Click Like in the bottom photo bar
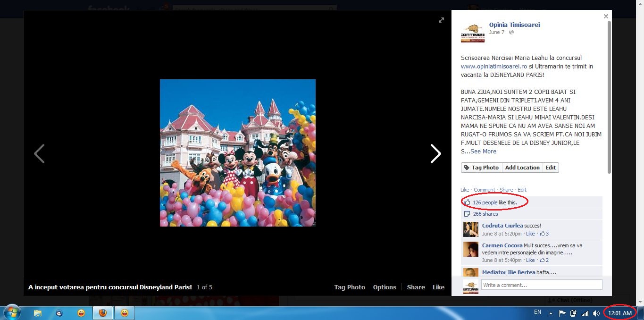 pos(438,287)
